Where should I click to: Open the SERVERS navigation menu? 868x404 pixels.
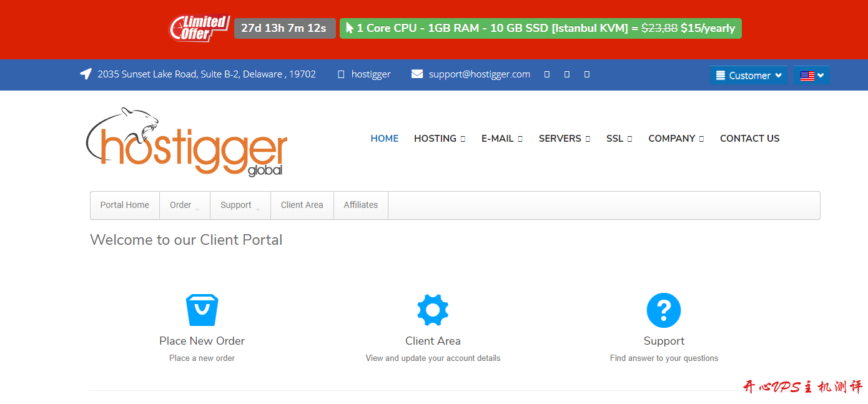(564, 139)
